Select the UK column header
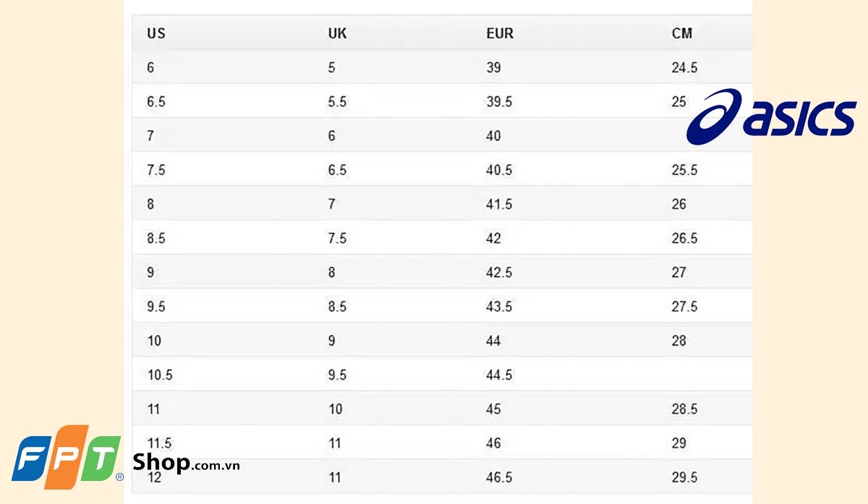 (337, 33)
